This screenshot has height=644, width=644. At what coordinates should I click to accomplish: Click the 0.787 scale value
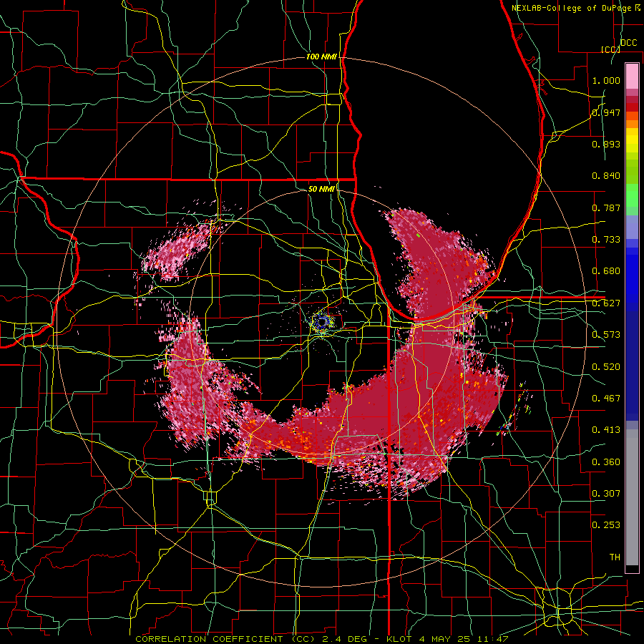pyautogui.click(x=606, y=208)
